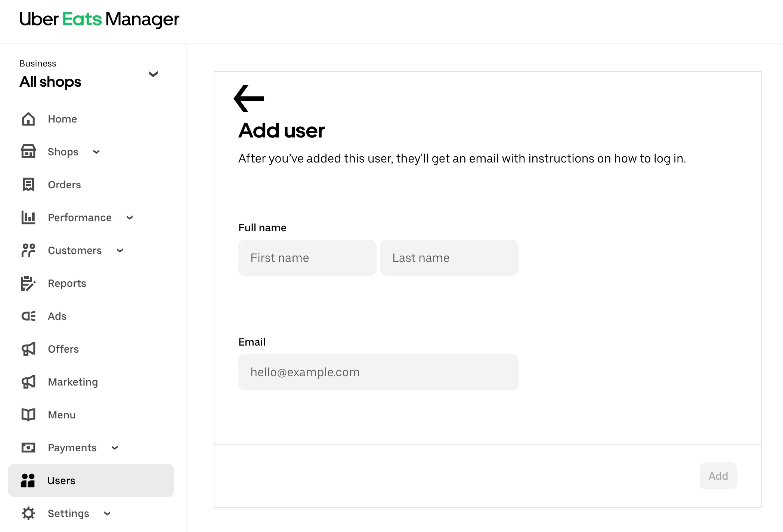Click the Reports document icon

pos(28,283)
